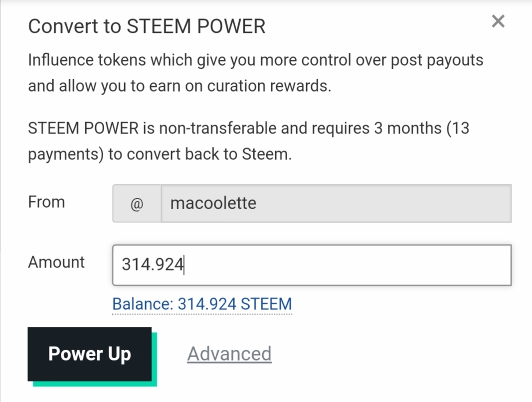This screenshot has width=532, height=402.
Task: Click the @ prefix in From row
Action: [x=137, y=204]
